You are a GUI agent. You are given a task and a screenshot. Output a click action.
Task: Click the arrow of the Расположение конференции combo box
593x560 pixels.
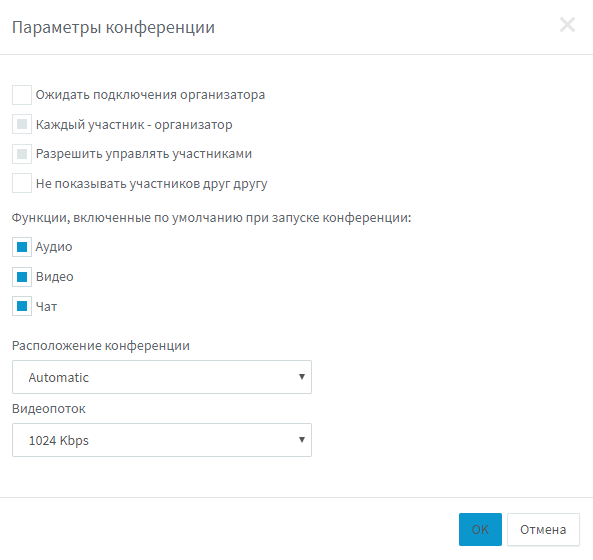[302, 377]
